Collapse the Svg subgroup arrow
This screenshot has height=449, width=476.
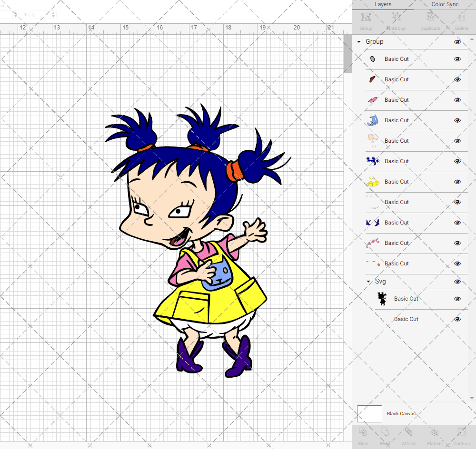[368, 282]
